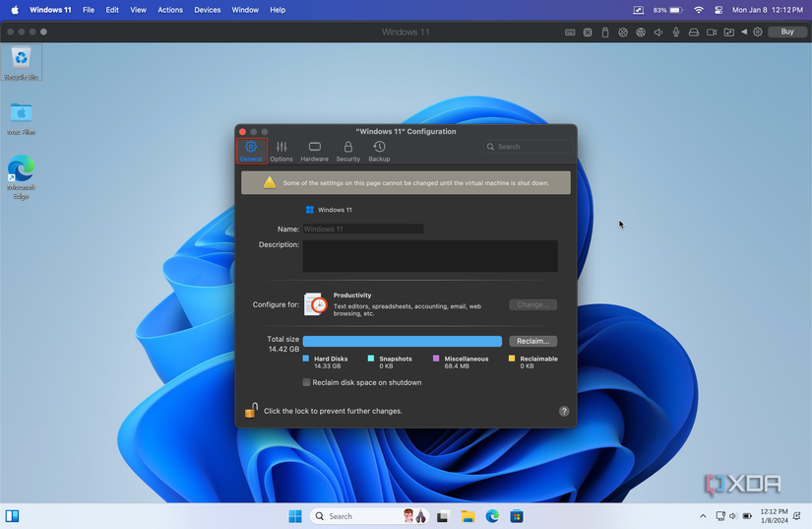
Task: Click the sound speaker icon in Parallels toolbar
Action: 658,33
